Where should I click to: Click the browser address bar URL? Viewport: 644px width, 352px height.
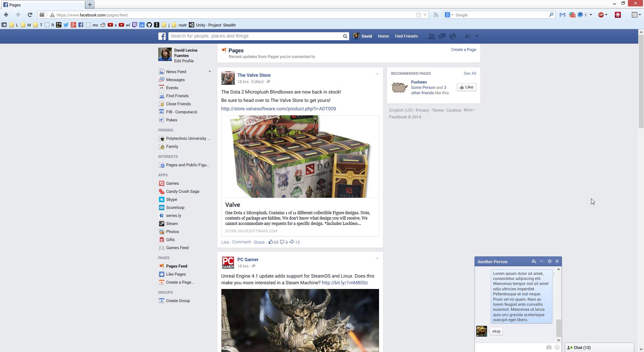click(x=92, y=15)
